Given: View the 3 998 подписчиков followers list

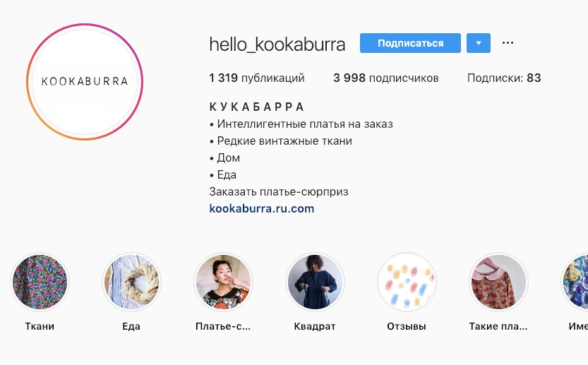Looking at the screenshot, I should pyautogui.click(x=386, y=78).
